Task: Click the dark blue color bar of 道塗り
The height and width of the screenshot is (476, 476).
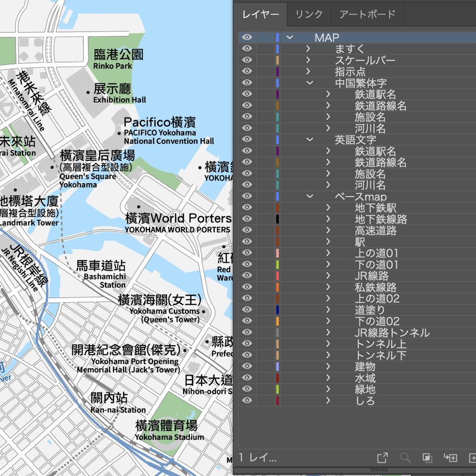Action: click(x=277, y=309)
